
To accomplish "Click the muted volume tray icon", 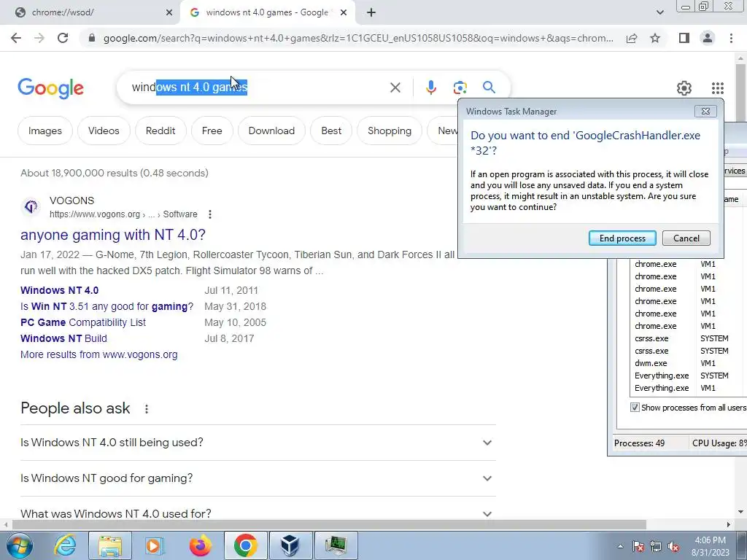I will (x=673, y=547).
